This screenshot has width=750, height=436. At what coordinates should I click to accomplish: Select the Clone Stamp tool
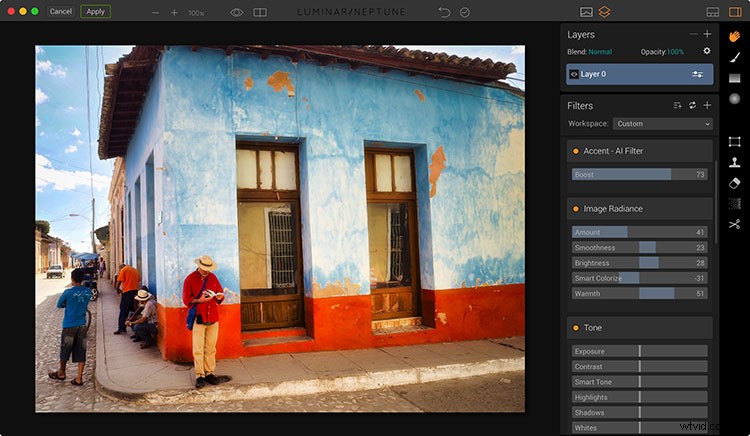(735, 163)
